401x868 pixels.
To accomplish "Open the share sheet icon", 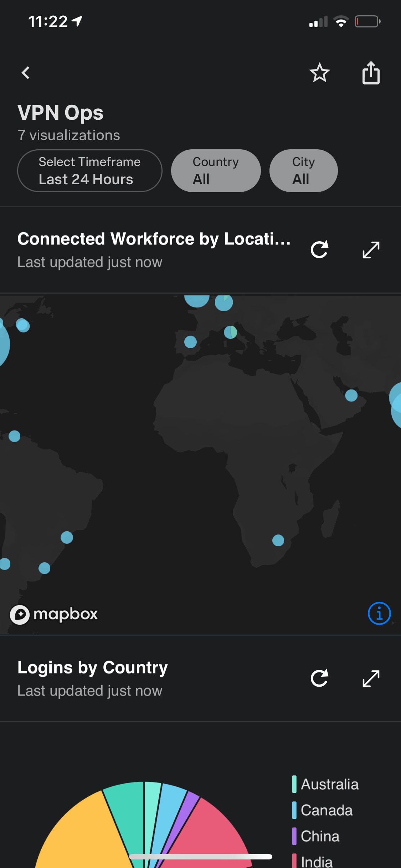I will (371, 73).
